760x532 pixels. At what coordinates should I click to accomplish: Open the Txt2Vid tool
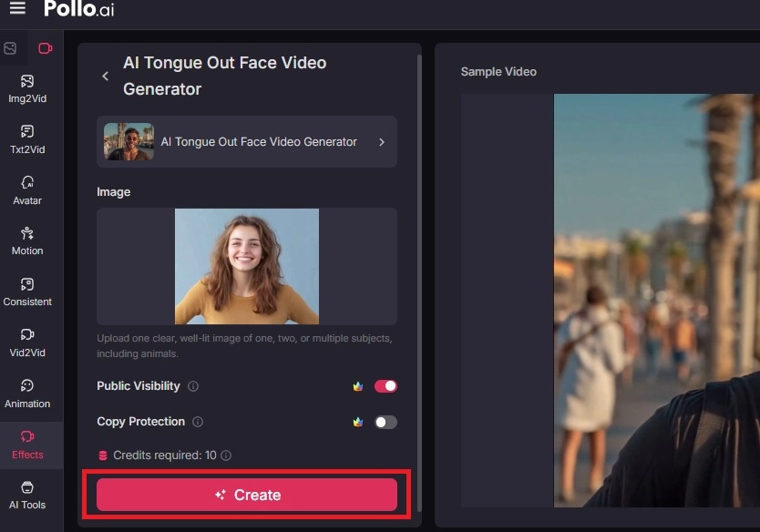point(27,138)
